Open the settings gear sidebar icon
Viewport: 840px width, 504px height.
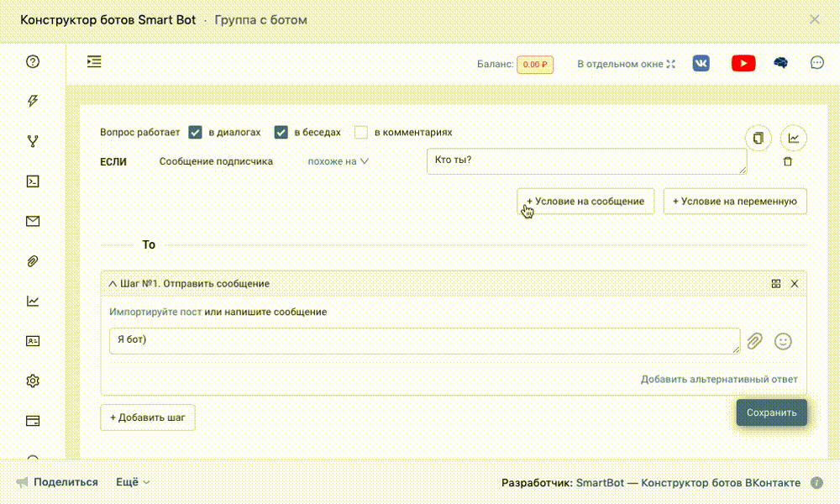click(33, 381)
